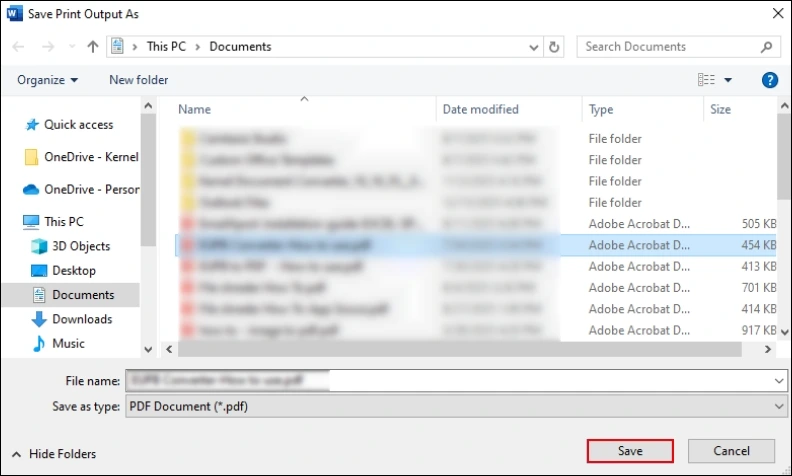The width and height of the screenshot is (792, 476).
Task: Click the This PC monitor icon
Action: (31, 222)
